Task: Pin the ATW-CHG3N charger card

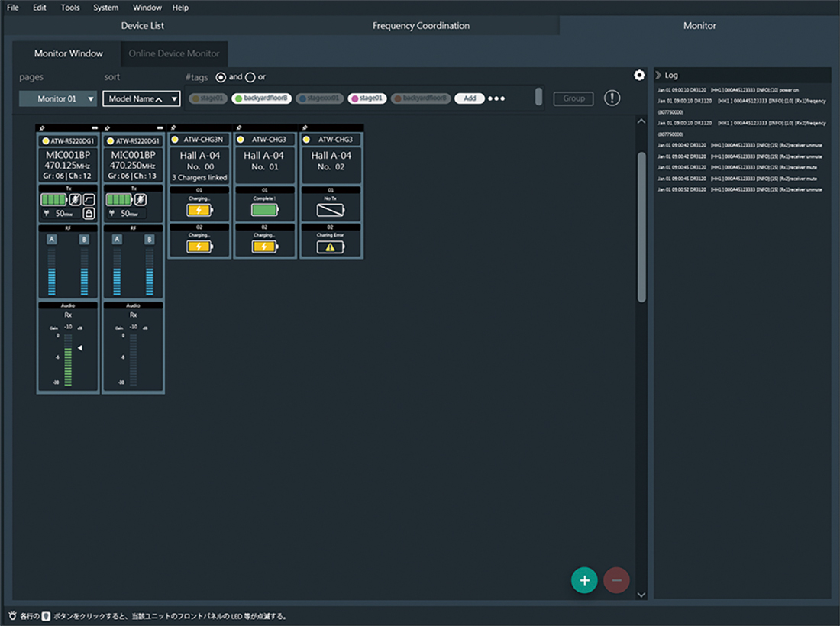Action: (173, 127)
